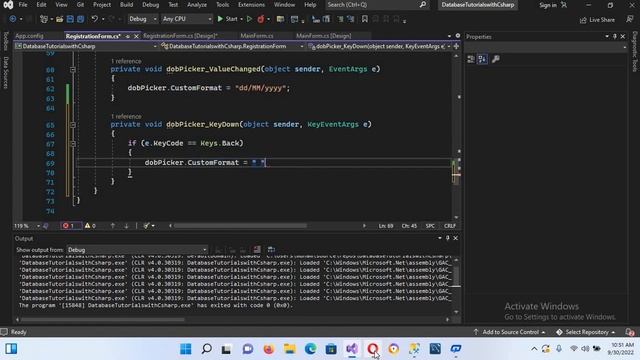Click the Search (Ctrl+Q) box
Screen dimensions: 640x360
point(376,5)
